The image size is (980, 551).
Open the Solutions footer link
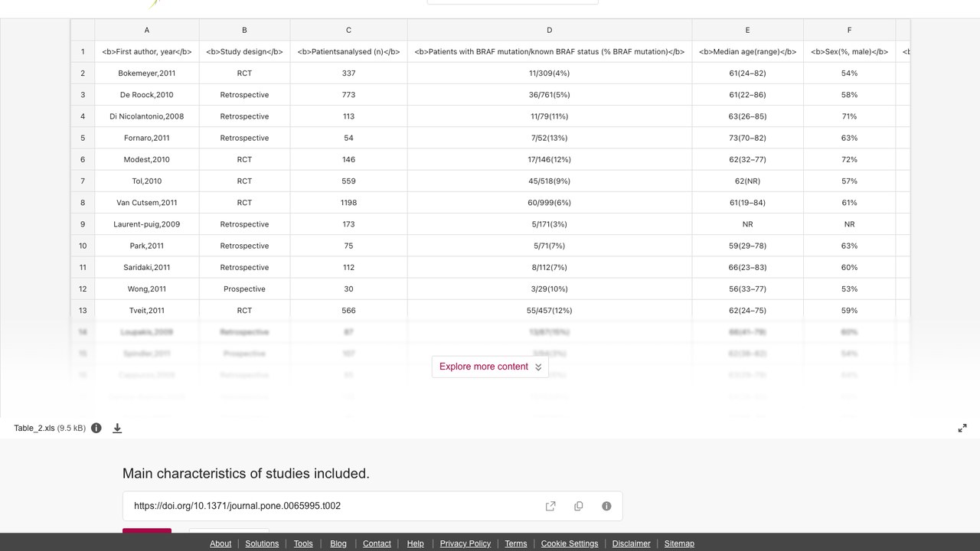262,543
